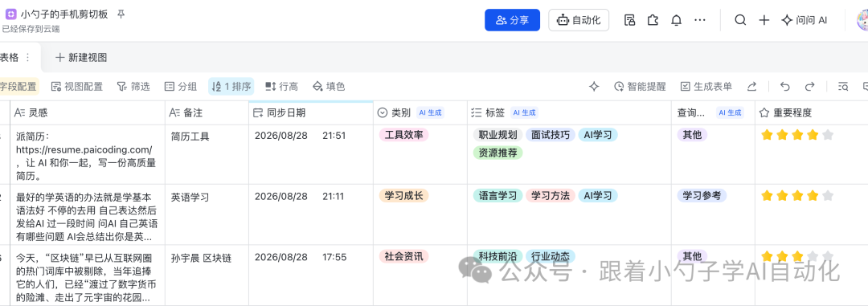Screen dimensions: 868x306
Task: Click the 面试技巧 tag
Action: click(551, 134)
